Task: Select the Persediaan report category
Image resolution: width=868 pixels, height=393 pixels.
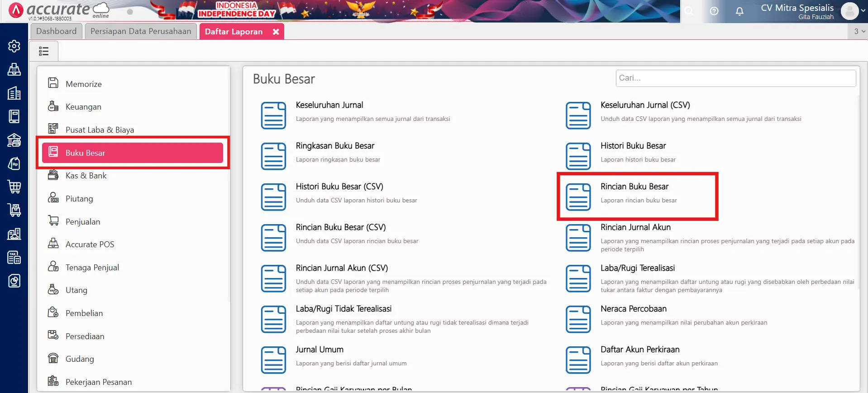Action: pos(85,336)
